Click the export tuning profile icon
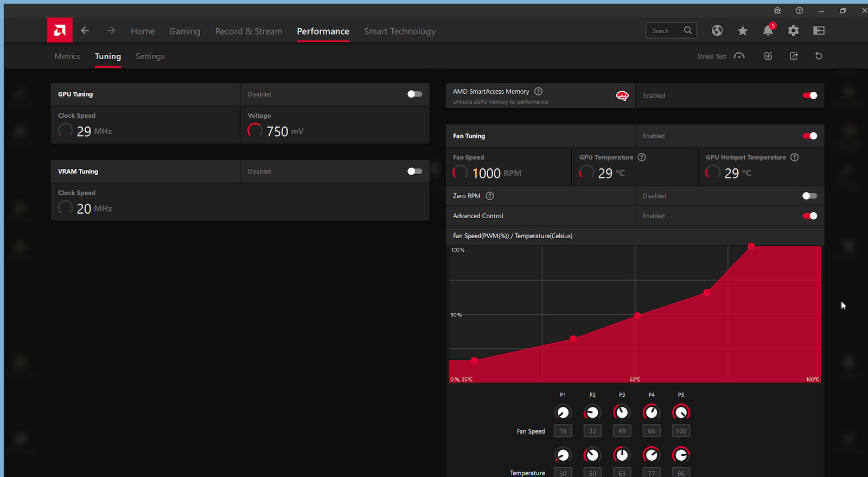This screenshot has height=477, width=868. coord(794,56)
